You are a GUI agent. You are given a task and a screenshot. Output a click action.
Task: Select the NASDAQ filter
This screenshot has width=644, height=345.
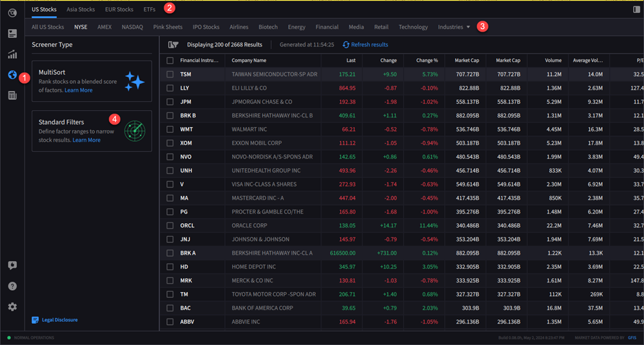tap(132, 27)
